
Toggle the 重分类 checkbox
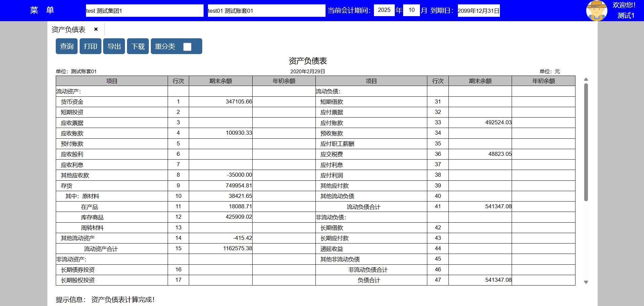[187, 47]
